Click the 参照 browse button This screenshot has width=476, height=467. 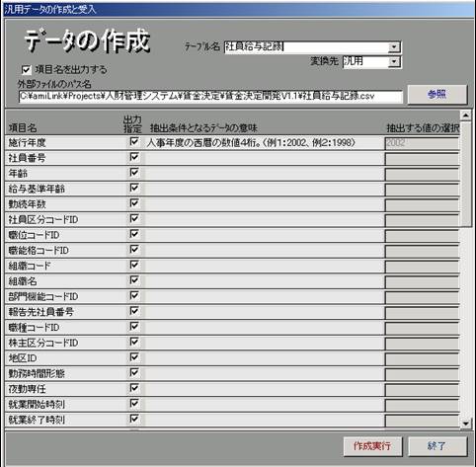437,95
